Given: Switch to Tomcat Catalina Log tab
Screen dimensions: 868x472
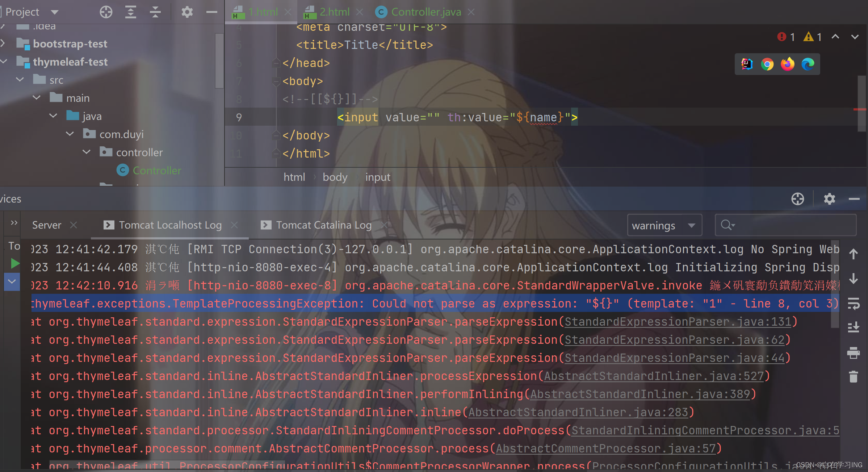Looking at the screenshot, I should pyautogui.click(x=324, y=225).
